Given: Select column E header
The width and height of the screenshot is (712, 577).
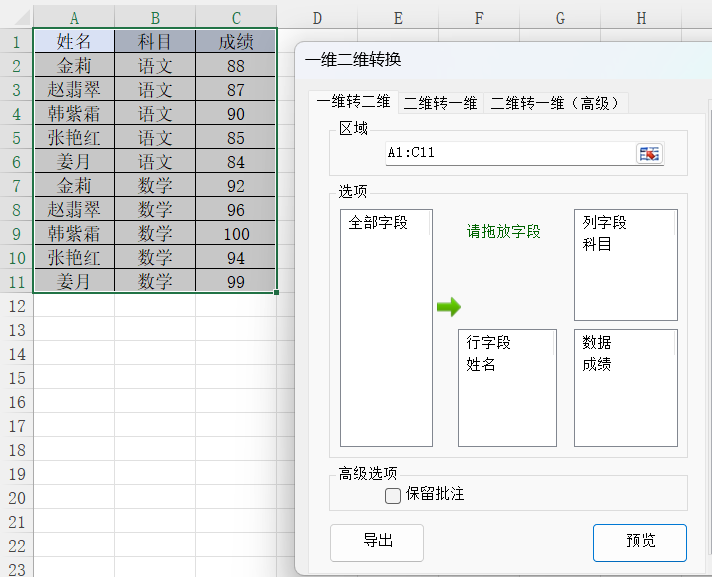Looking at the screenshot, I should click(398, 18).
